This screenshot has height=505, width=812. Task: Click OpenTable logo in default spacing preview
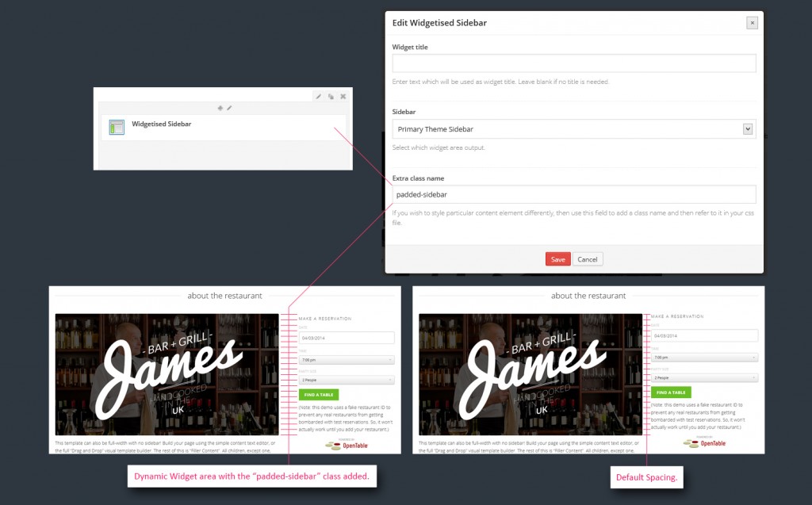704,443
